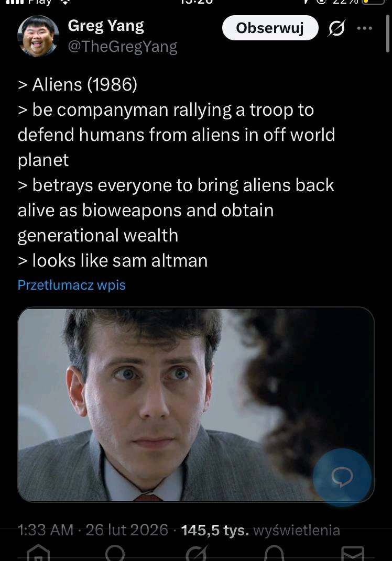
Task: Open Greg Yang's profile avatar
Action: point(38,36)
